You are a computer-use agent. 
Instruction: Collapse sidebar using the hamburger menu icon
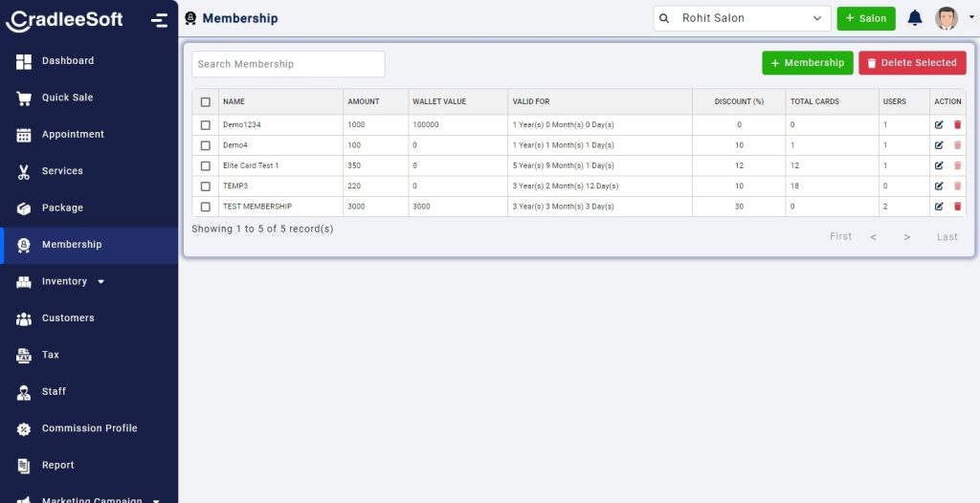click(159, 20)
